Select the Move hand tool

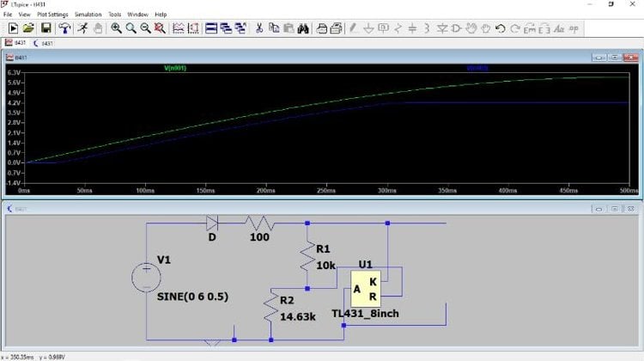pos(471,28)
